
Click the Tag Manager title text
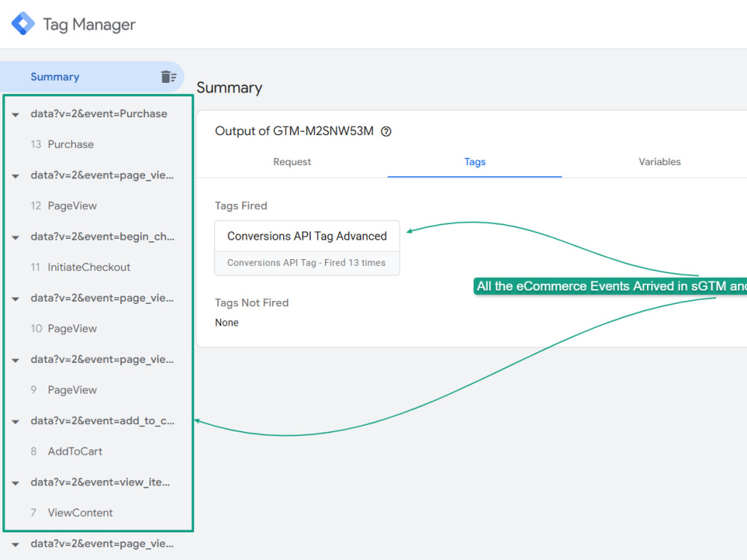tap(90, 25)
